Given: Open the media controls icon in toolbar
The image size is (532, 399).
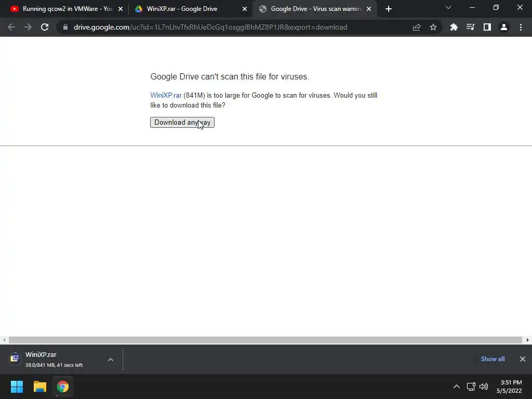Looking at the screenshot, I should point(470,27).
